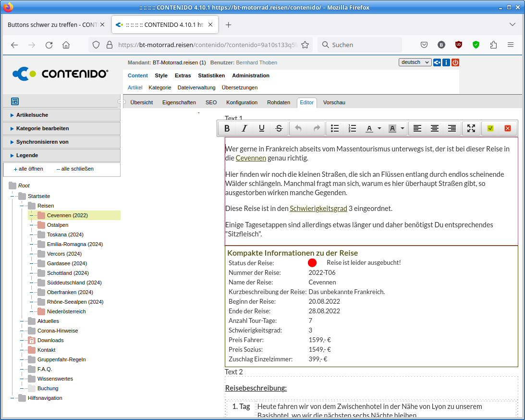Image resolution: width=525 pixels, height=420 pixels.
Task: Apply italic formatting in editor toolbar
Action: coord(244,128)
